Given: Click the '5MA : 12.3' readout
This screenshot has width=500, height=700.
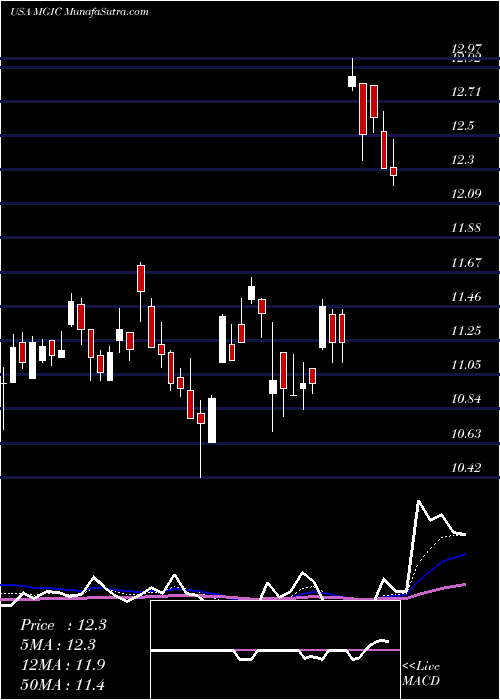Looking at the screenshot, I should 58,645.
